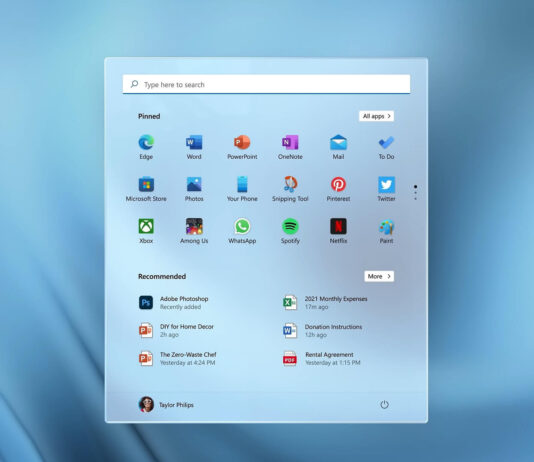Launch Spotify
534x462 pixels.
(x=290, y=231)
